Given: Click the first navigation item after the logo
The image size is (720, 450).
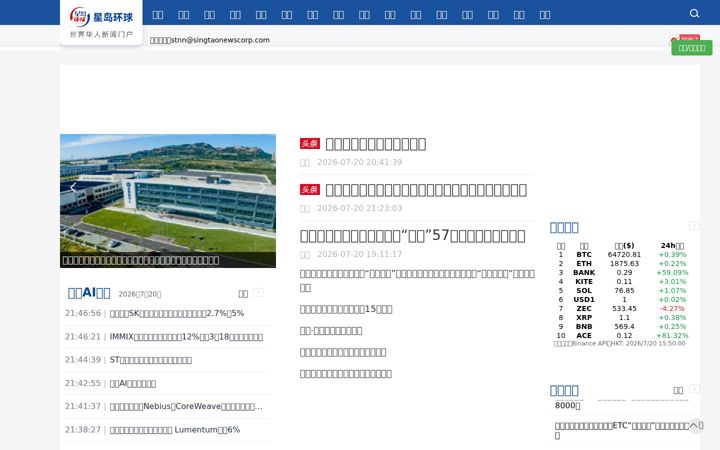Looking at the screenshot, I should coord(158,15).
